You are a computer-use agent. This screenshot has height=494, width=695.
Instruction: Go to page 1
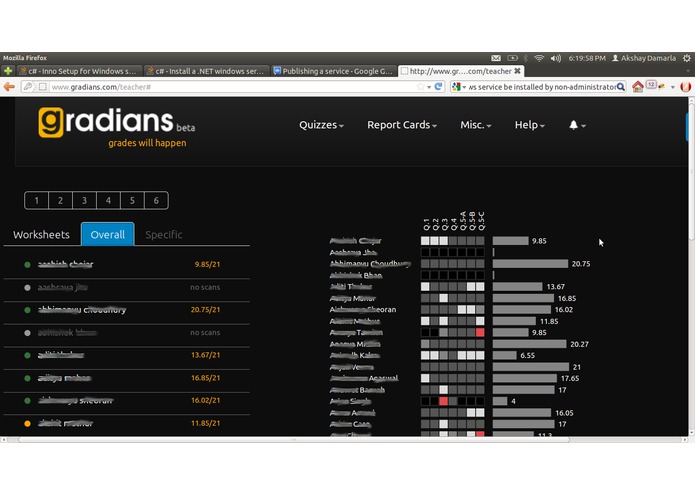click(x=36, y=200)
